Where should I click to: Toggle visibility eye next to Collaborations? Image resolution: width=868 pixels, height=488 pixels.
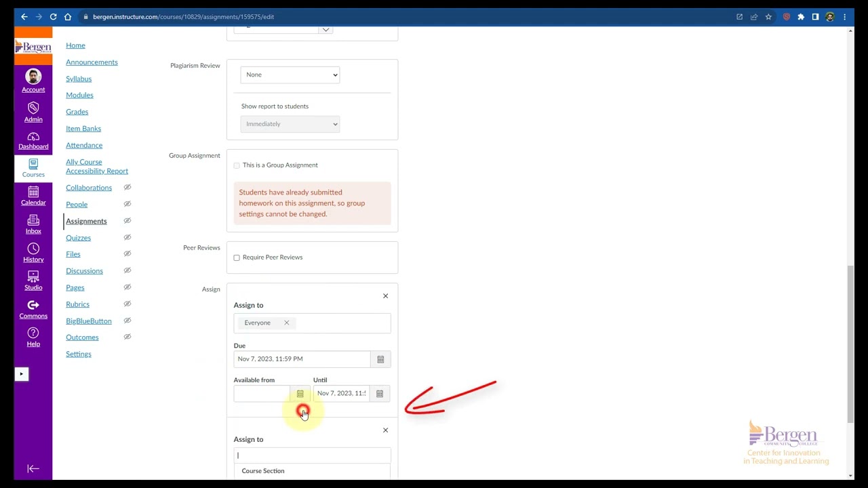point(127,188)
